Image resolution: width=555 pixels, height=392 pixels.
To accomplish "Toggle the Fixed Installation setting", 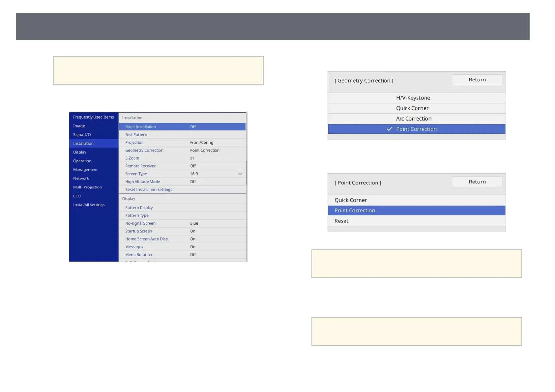I will pyautogui.click(x=182, y=127).
